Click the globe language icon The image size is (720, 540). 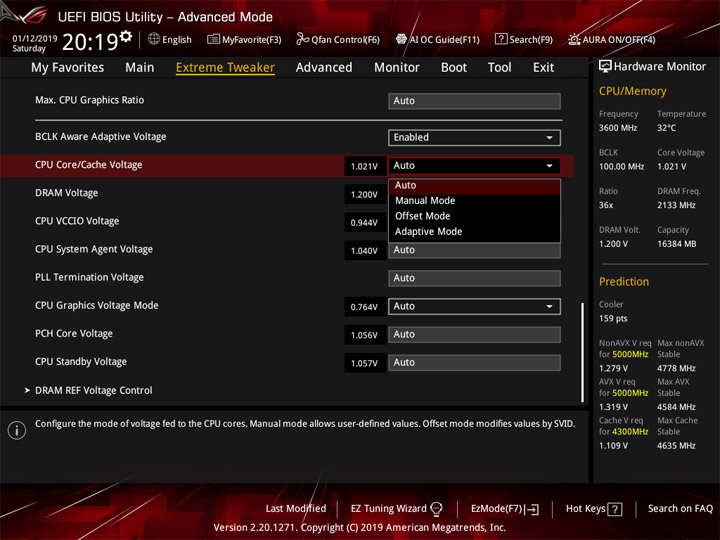pos(154,39)
